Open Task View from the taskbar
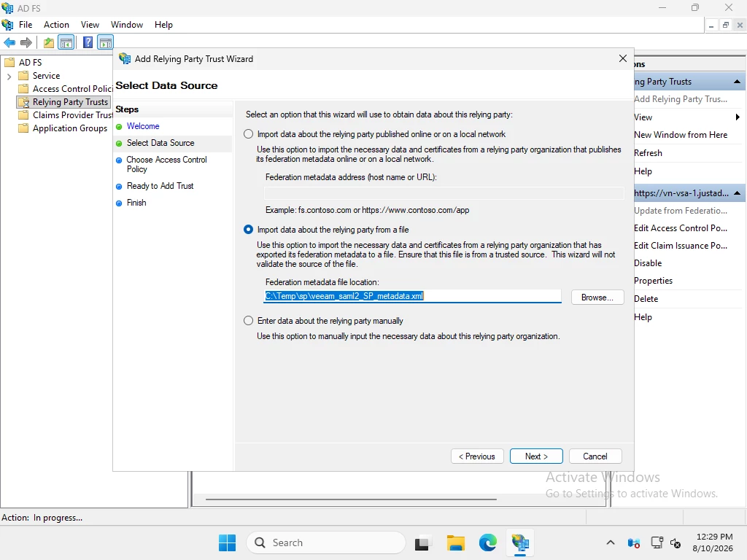Viewport: 747px width, 560px height. [x=422, y=542]
